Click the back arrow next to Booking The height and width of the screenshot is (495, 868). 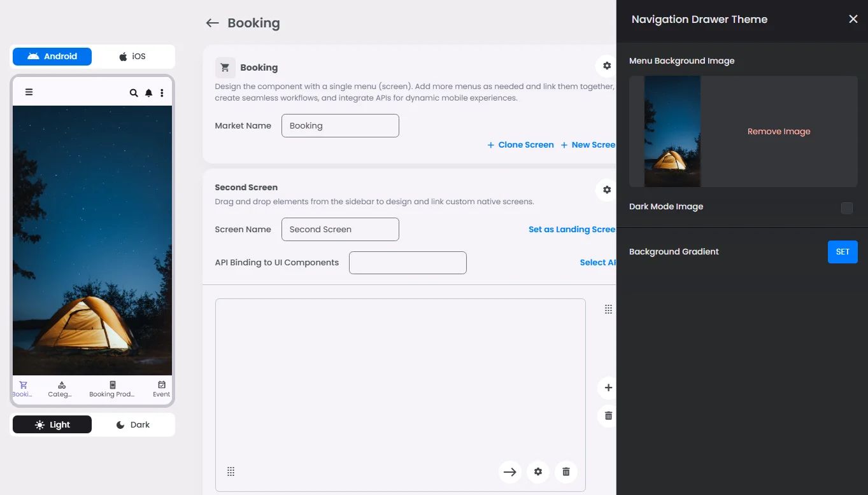(x=212, y=24)
